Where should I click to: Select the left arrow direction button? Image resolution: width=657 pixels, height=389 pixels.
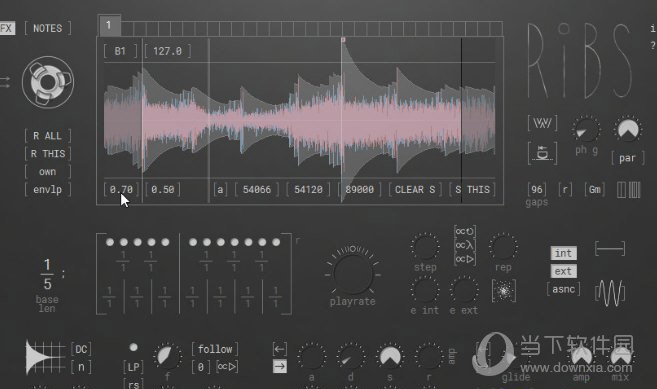tap(280, 349)
